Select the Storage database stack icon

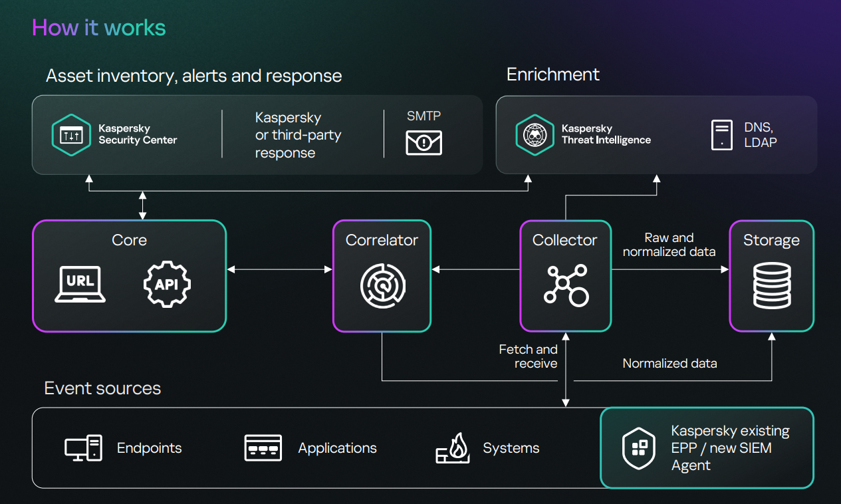point(772,285)
